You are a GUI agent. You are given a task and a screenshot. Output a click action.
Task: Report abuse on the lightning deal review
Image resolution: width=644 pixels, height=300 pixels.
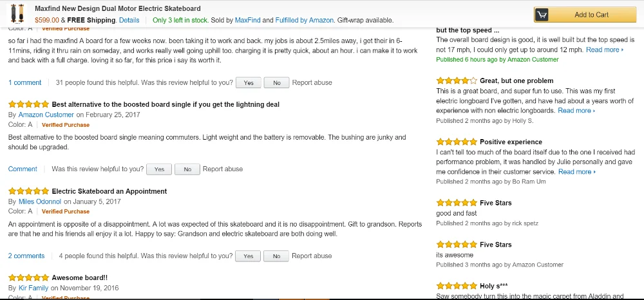(x=223, y=169)
